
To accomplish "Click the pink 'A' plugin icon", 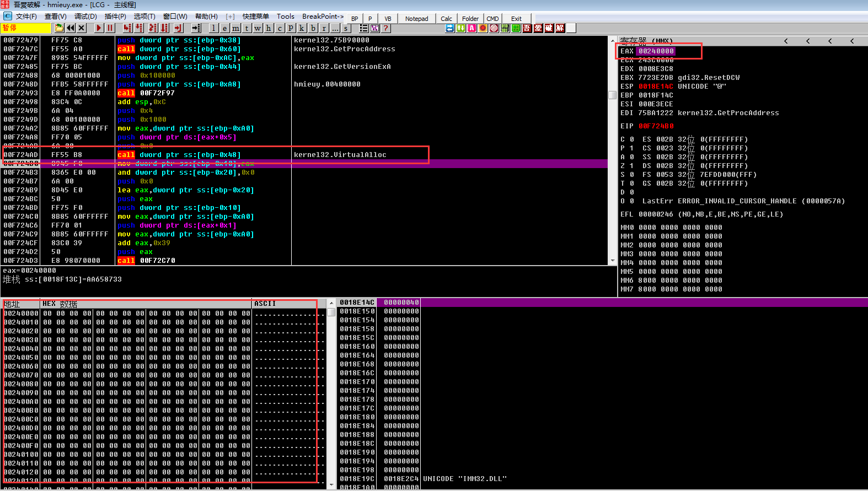I will 472,28.
